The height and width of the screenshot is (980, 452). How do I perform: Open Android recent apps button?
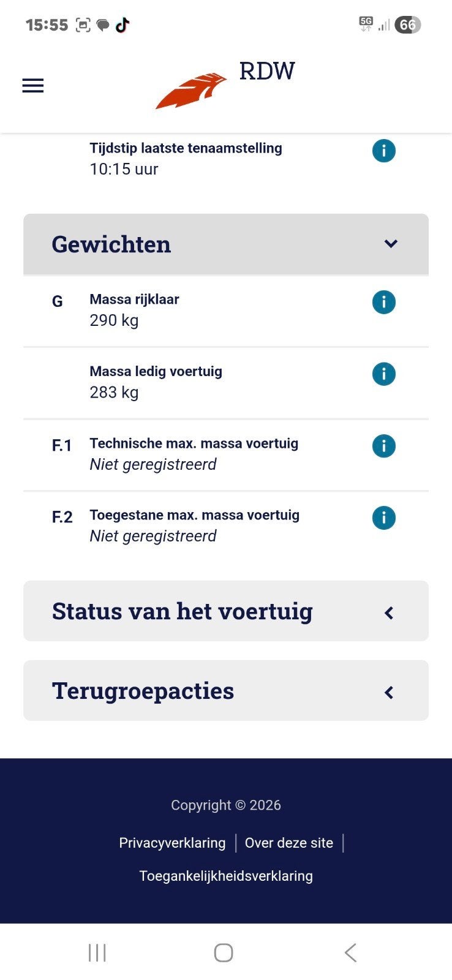(x=97, y=952)
